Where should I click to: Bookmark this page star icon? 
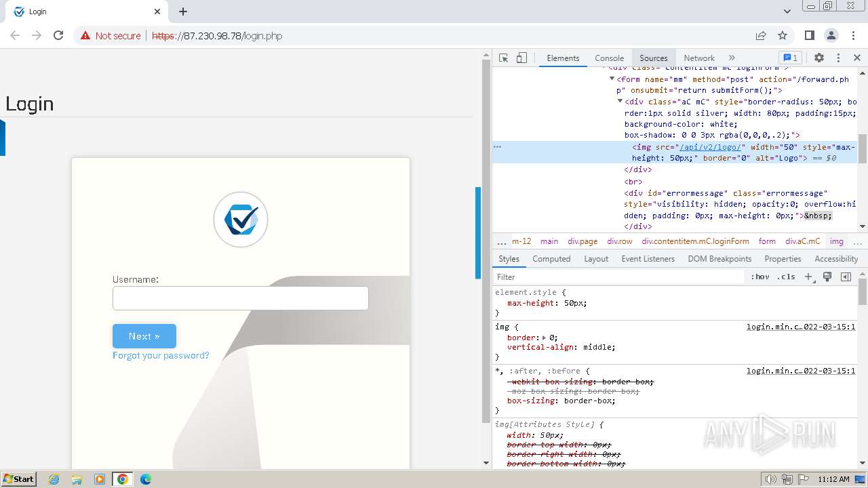pos(783,35)
